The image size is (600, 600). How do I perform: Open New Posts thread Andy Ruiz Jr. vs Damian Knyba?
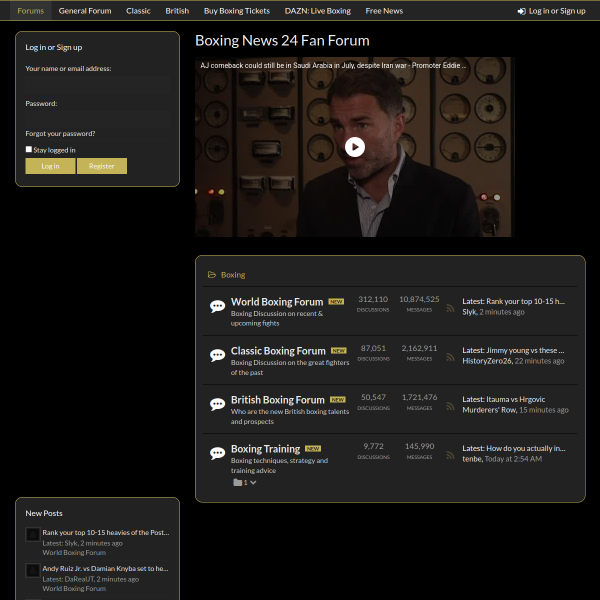pyautogui.click(x=105, y=568)
